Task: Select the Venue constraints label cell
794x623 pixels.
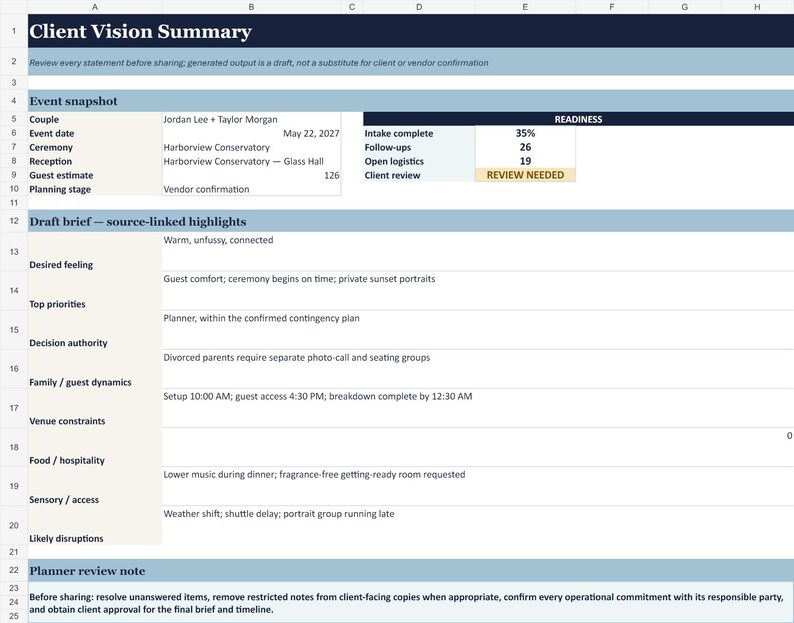Action: pyautogui.click(x=95, y=408)
